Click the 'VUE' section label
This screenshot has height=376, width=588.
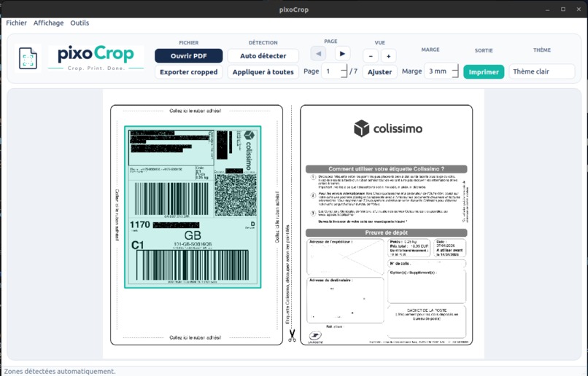[x=379, y=43]
